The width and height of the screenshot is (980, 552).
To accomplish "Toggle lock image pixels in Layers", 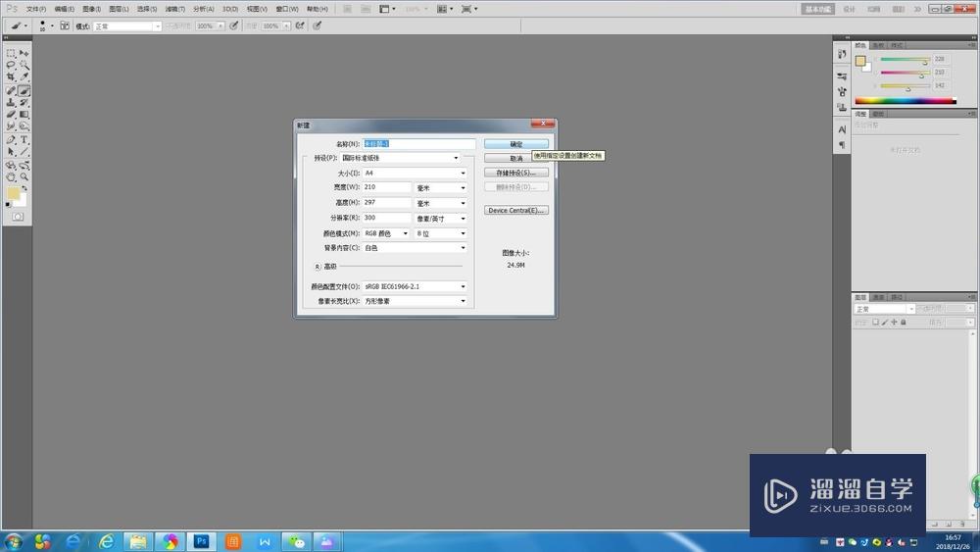I will tap(885, 323).
